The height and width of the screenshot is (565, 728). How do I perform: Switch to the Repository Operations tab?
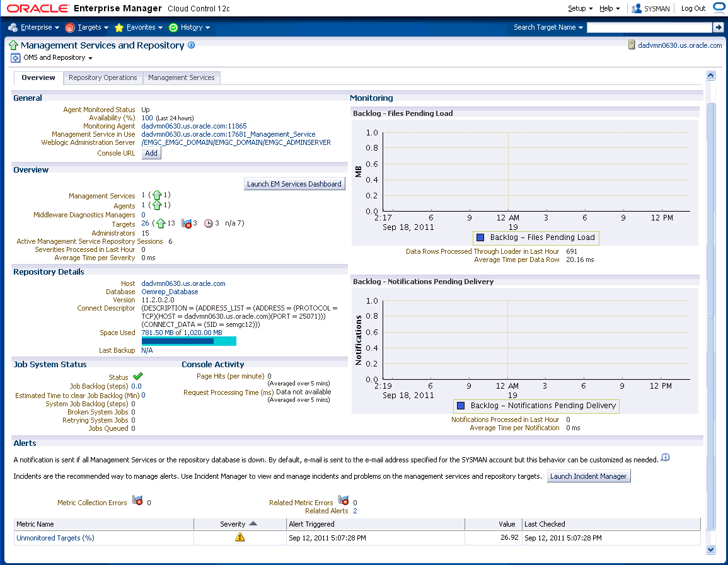tap(103, 78)
